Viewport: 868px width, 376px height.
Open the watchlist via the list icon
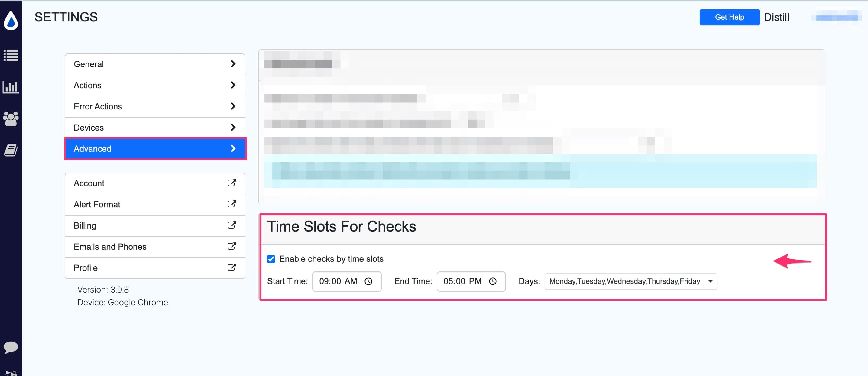11,55
